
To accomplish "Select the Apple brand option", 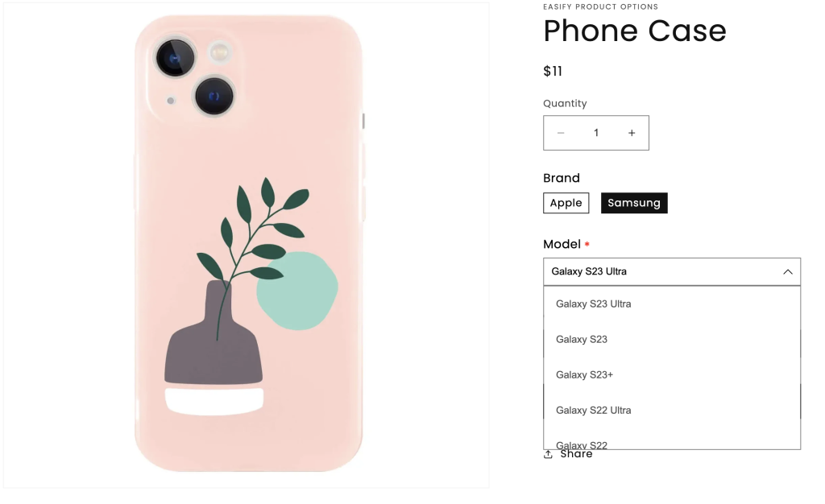I will (x=566, y=203).
